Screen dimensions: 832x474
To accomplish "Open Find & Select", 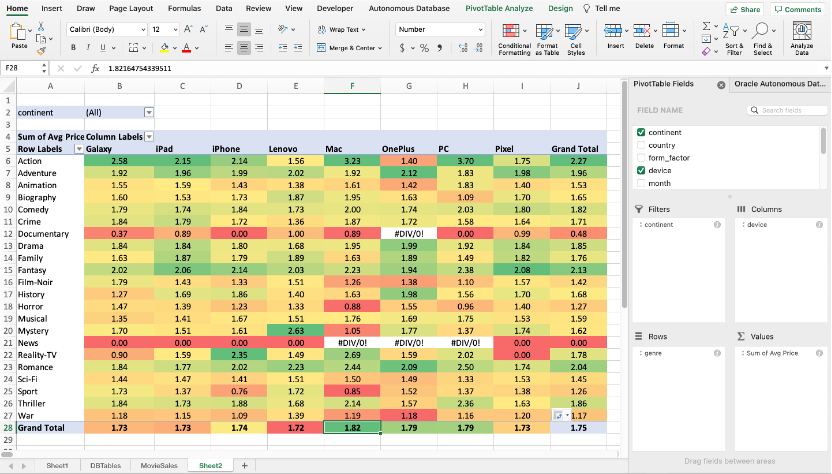I will click(762, 39).
